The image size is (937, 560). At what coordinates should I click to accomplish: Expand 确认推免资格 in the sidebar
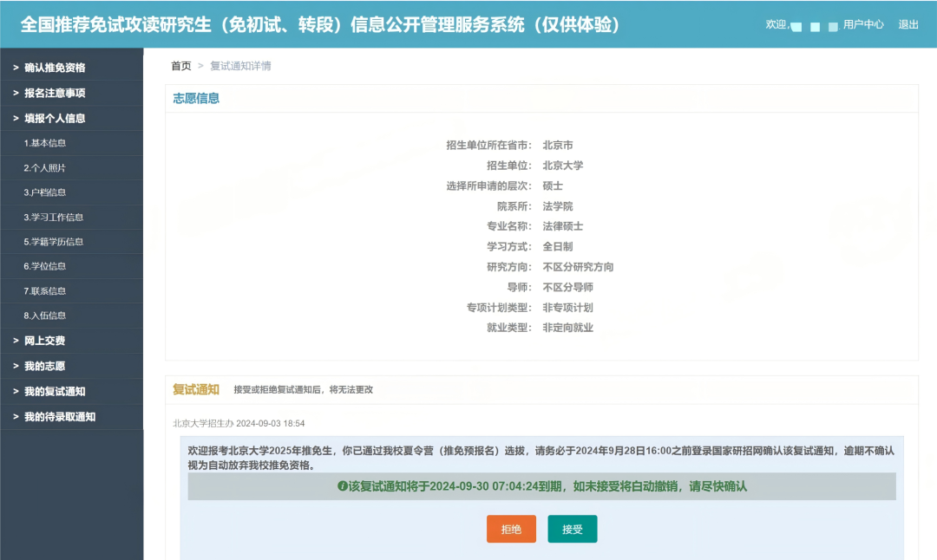55,68
